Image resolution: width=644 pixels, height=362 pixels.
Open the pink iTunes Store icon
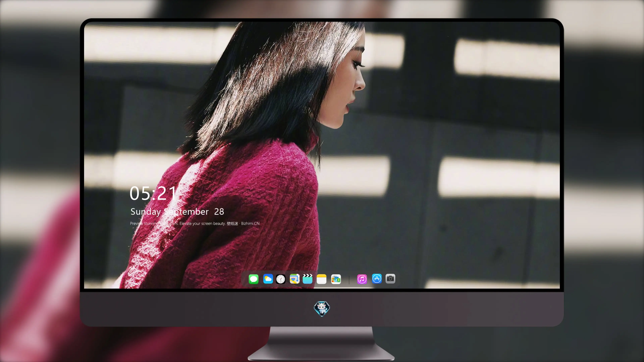point(362,279)
